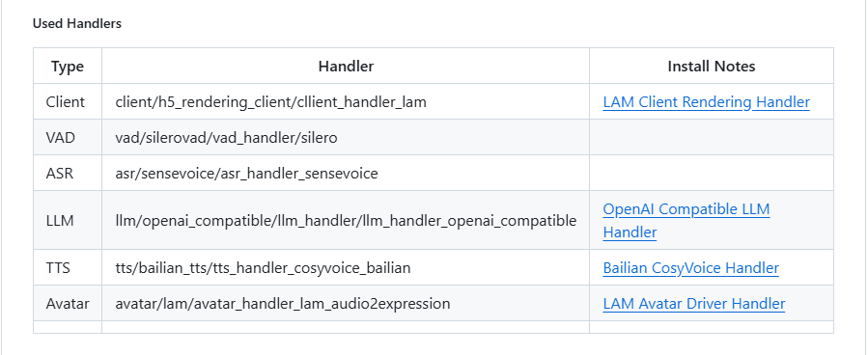868x355 pixels.
Task: Open the LAM Avatar Driver Handler link
Action: coord(693,304)
